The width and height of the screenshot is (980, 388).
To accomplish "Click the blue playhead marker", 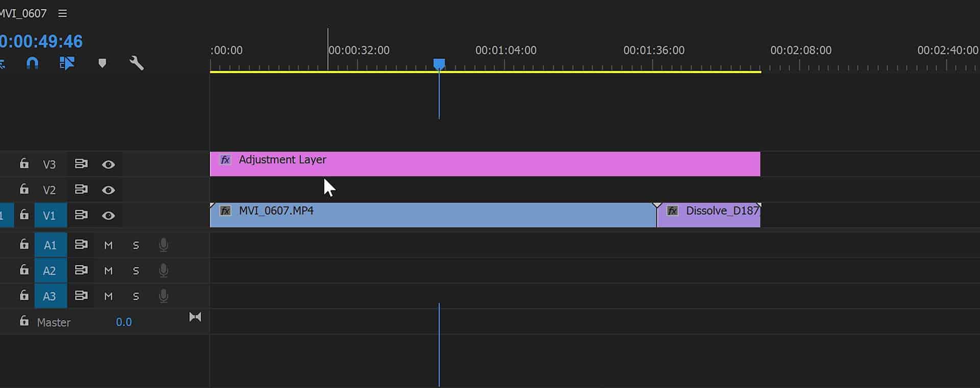I will point(439,64).
